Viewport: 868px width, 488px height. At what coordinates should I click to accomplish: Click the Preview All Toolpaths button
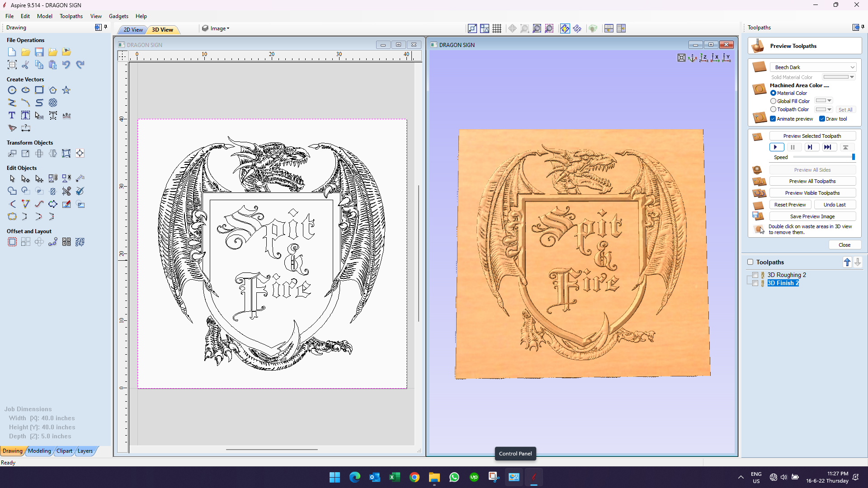(812, 181)
